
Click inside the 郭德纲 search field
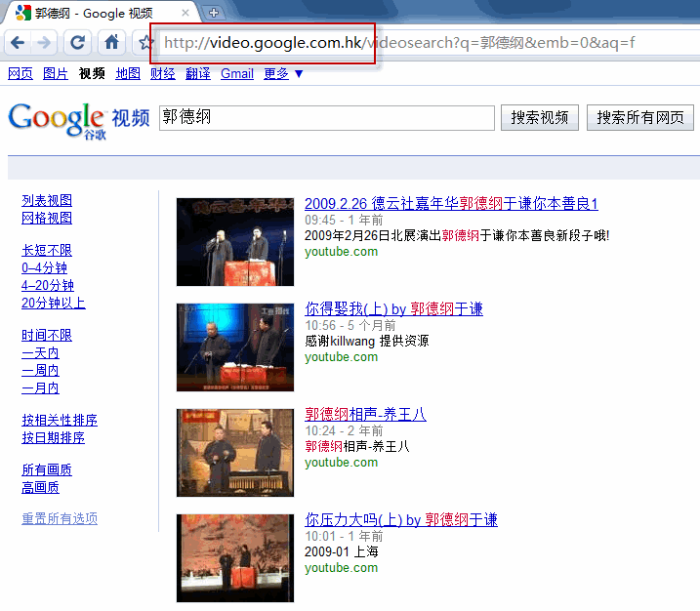(327, 118)
